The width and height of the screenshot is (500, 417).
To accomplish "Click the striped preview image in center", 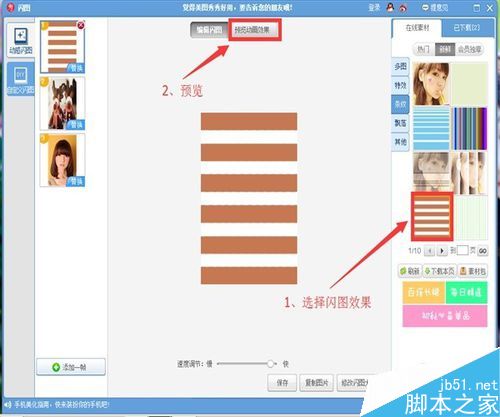I will click(249, 199).
